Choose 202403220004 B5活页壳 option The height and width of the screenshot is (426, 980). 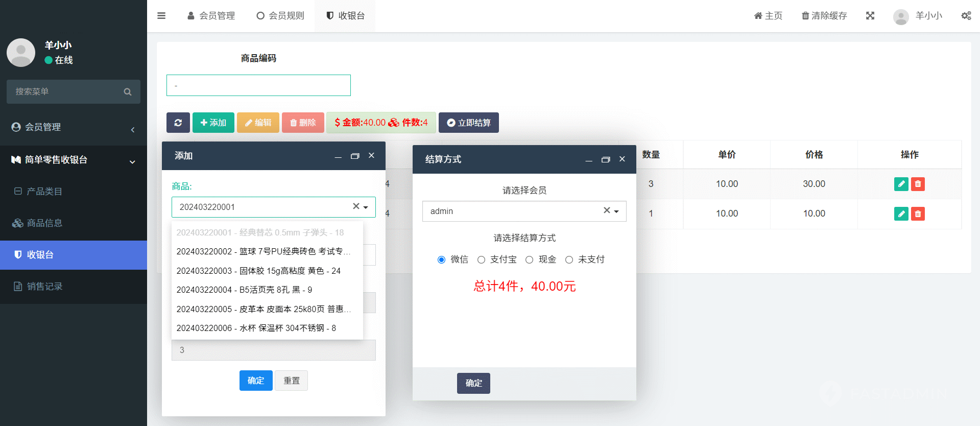(x=267, y=290)
